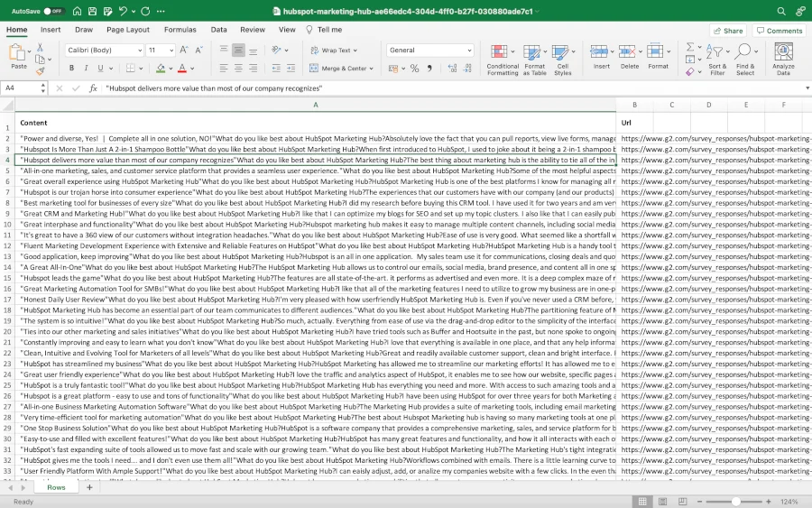Image resolution: width=812 pixels, height=508 pixels.
Task: Select Normal view icon in status bar
Action: coord(642,502)
